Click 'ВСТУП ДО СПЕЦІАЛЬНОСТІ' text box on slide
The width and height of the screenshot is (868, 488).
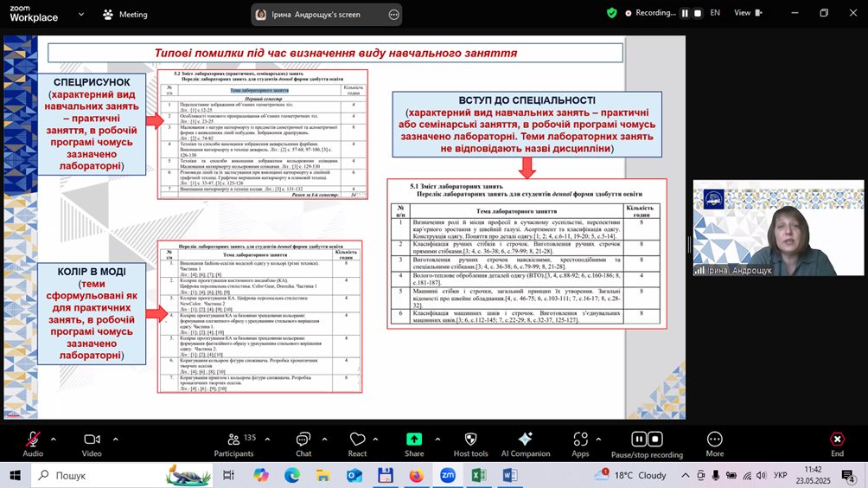click(x=527, y=125)
